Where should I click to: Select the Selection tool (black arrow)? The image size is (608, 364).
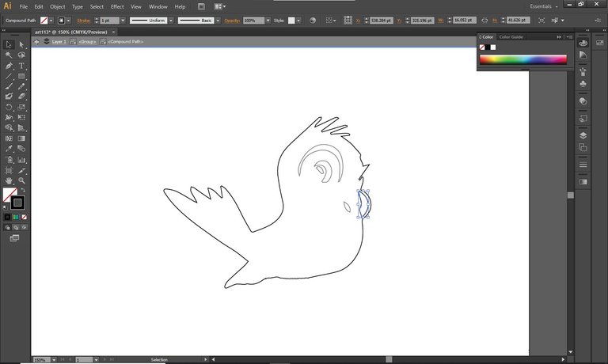(x=9, y=44)
